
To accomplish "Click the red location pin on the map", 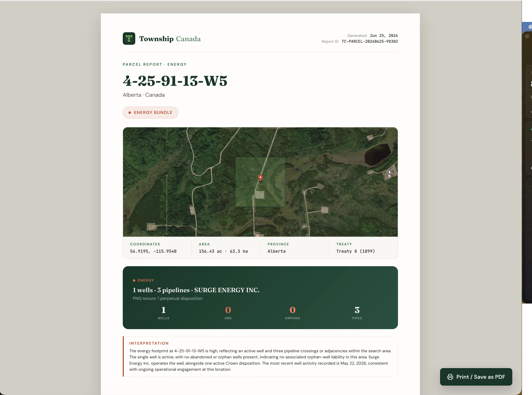I will pyautogui.click(x=260, y=178).
